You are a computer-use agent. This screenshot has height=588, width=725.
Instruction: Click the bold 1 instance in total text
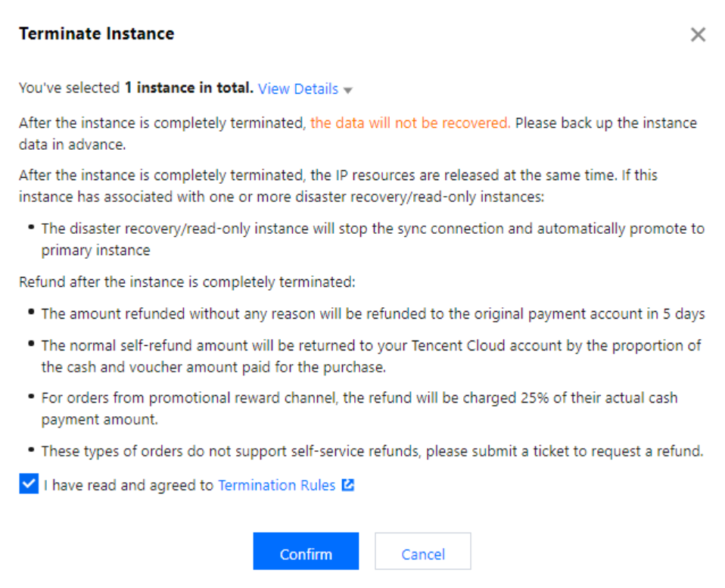[x=189, y=88]
